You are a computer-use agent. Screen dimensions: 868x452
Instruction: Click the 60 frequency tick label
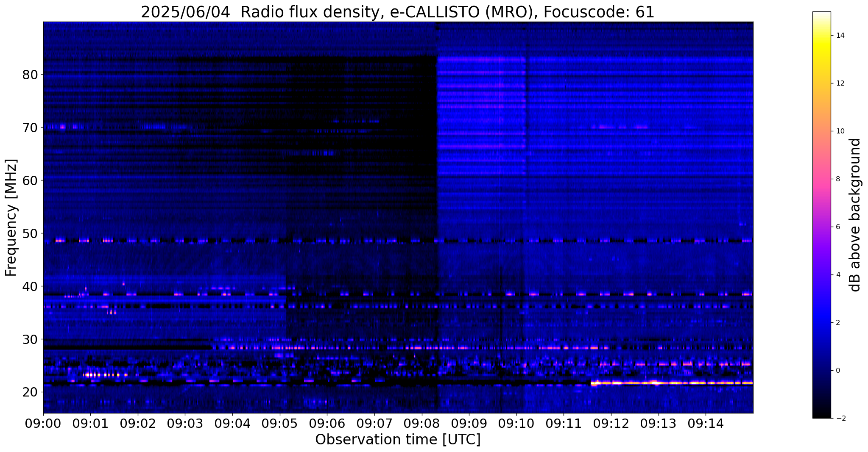pos(30,181)
